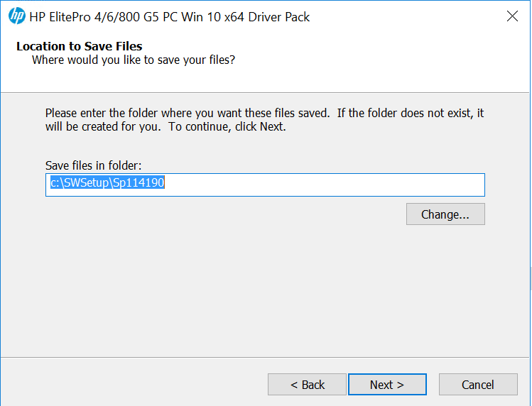The image size is (532, 406).
Task: Click the 'Location to Save Files' heading
Action: pyautogui.click(x=80, y=46)
